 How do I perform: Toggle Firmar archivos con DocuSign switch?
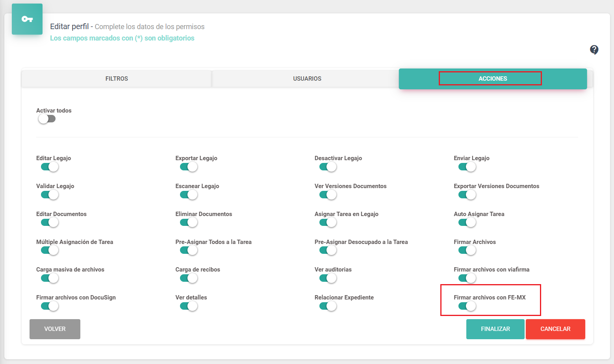50,306
